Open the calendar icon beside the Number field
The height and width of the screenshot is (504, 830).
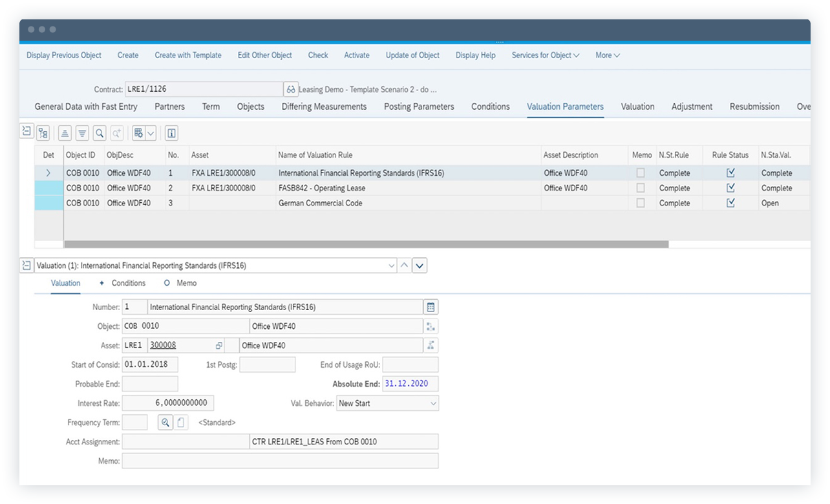point(430,306)
